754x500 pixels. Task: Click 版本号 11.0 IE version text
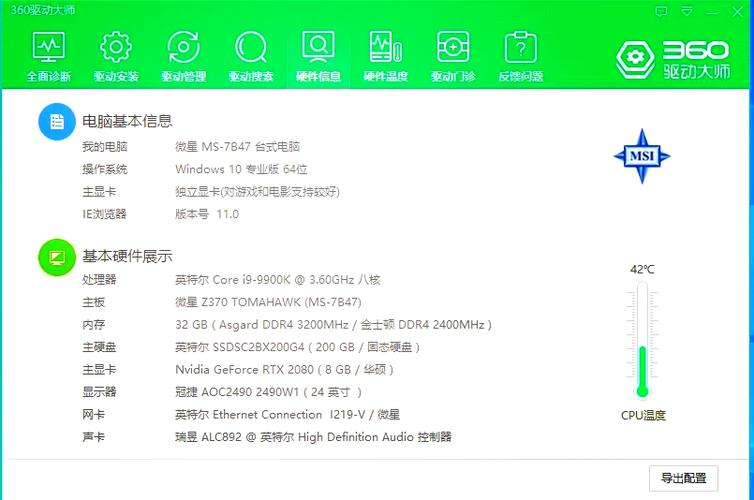point(207,214)
